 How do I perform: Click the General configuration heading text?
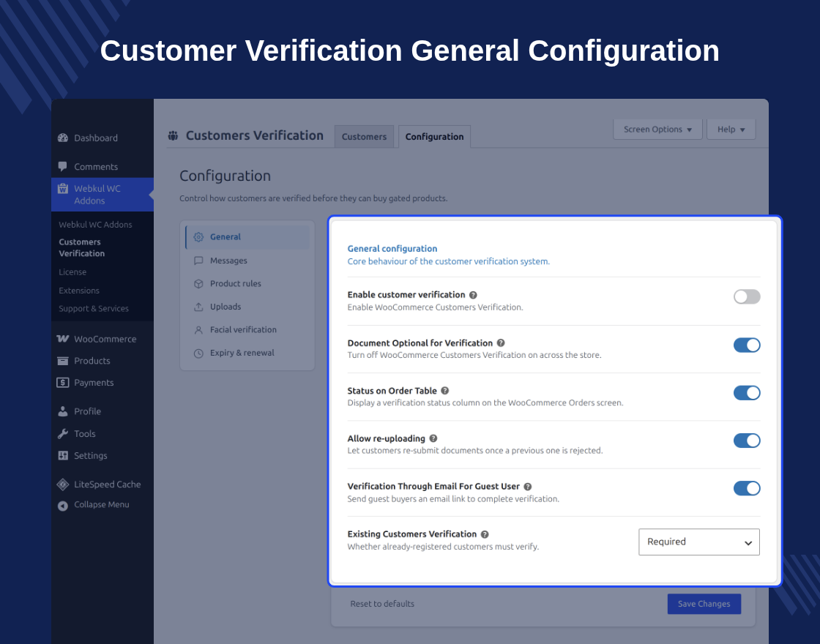392,249
